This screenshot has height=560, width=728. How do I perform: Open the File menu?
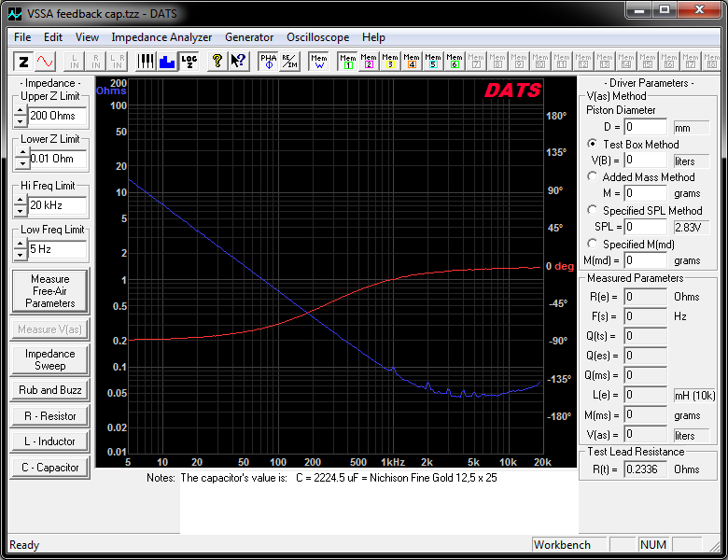[x=22, y=37]
